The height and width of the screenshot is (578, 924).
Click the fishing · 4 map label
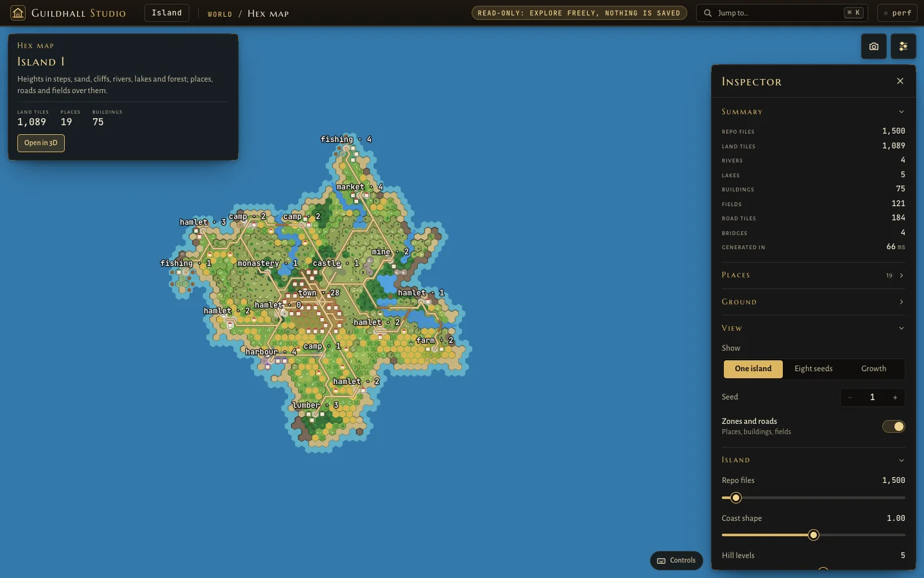click(346, 139)
